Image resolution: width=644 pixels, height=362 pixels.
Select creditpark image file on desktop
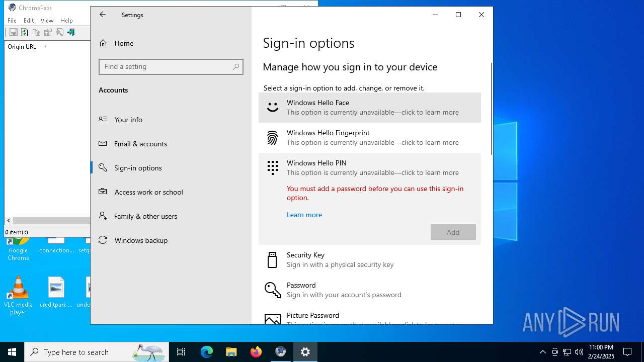56,292
